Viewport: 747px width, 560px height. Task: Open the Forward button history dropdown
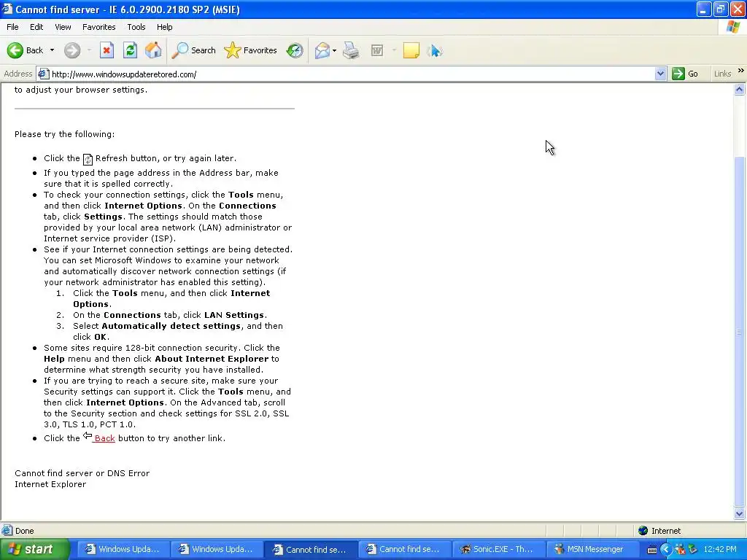pyautogui.click(x=89, y=50)
